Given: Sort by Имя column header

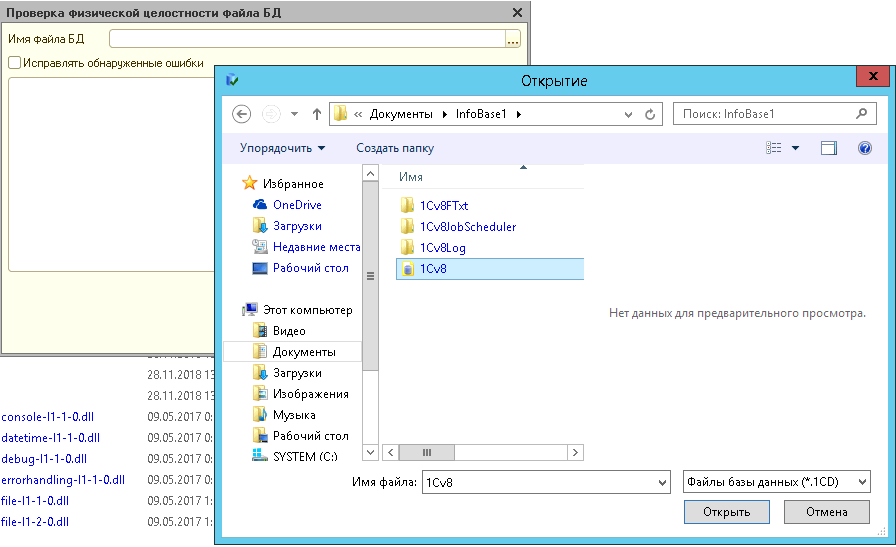Looking at the screenshot, I should pyautogui.click(x=411, y=177).
